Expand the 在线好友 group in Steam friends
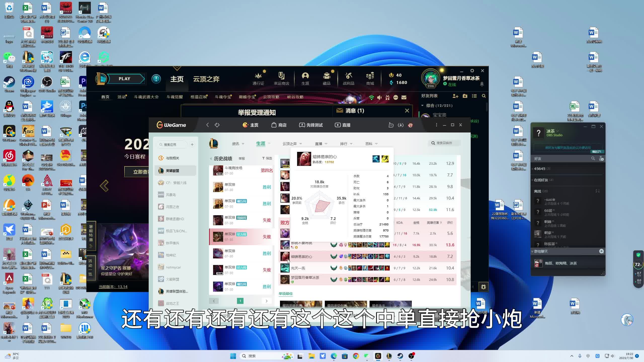Screen dimensions: 644x362 [x=543, y=180]
